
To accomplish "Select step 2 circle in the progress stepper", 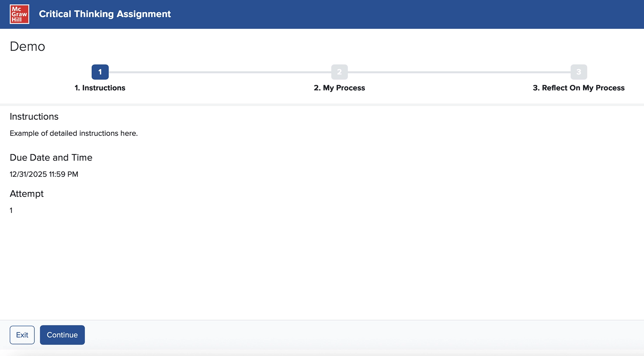I will pyautogui.click(x=339, y=72).
